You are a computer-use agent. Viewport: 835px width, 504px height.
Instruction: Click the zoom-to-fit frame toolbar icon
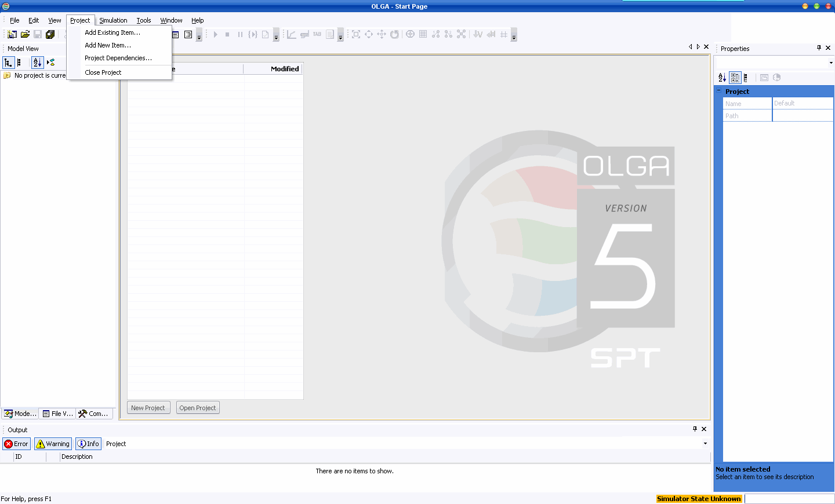point(356,35)
